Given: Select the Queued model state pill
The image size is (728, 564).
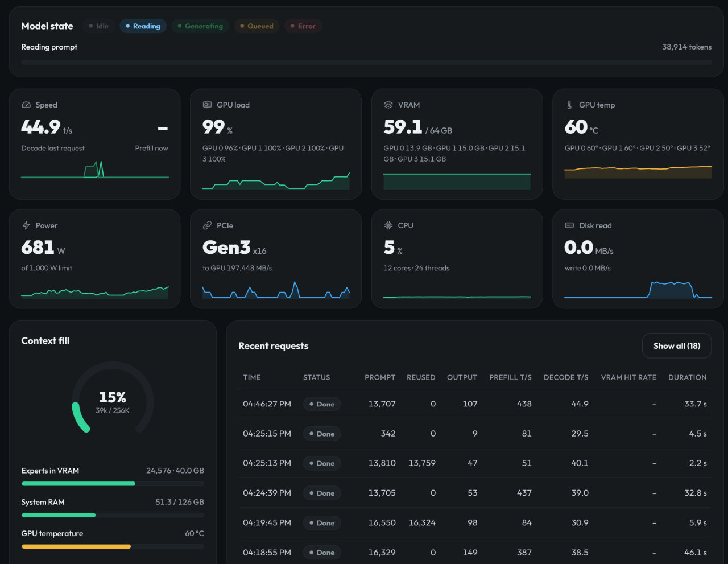Looking at the screenshot, I should (x=257, y=26).
